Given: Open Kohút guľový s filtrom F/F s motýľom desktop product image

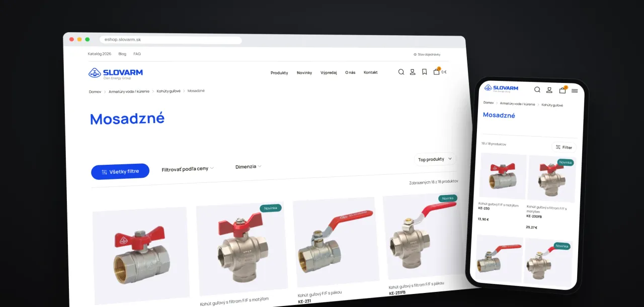Looking at the screenshot, I should (242, 249).
